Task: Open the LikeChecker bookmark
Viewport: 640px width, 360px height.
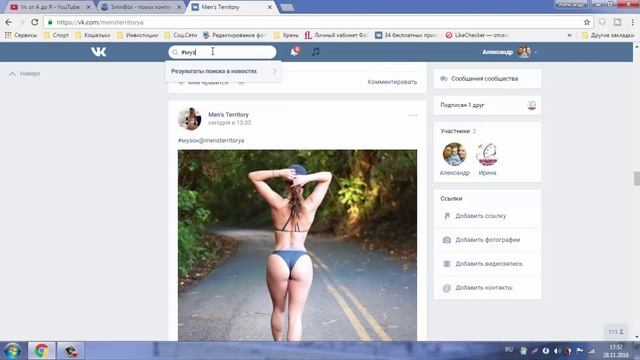Action: 476,35
